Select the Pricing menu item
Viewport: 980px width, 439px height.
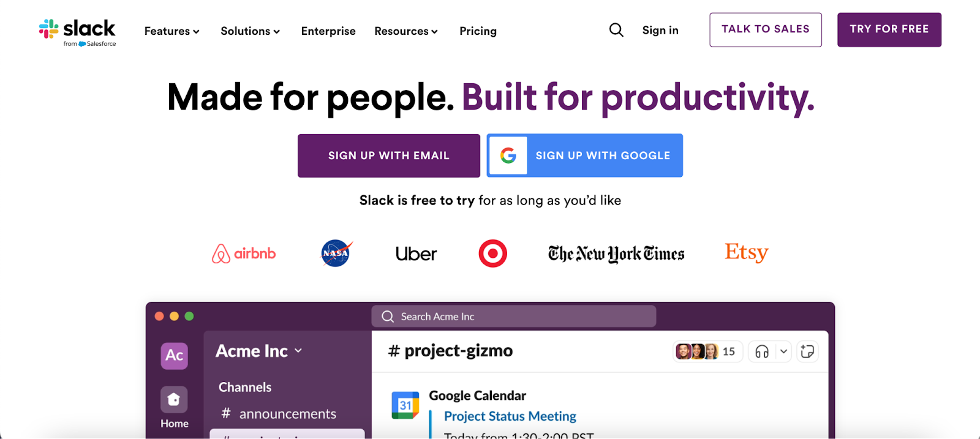478,31
